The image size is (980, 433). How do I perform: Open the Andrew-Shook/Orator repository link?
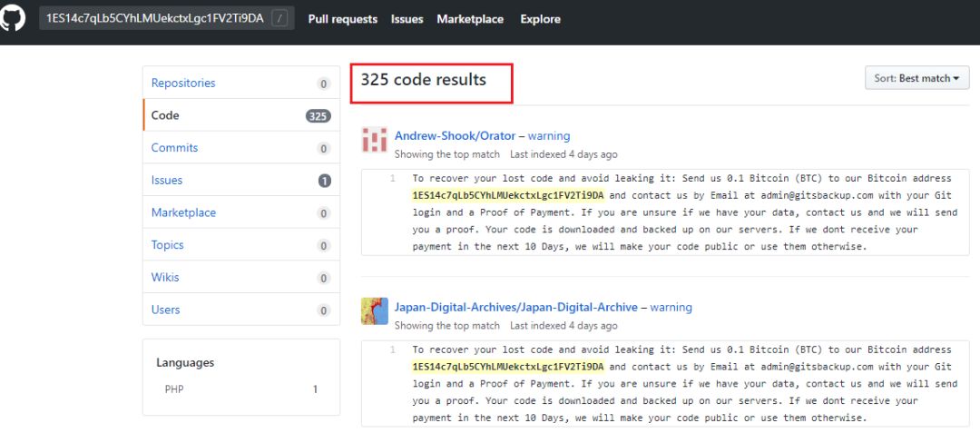click(x=455, y=135)
